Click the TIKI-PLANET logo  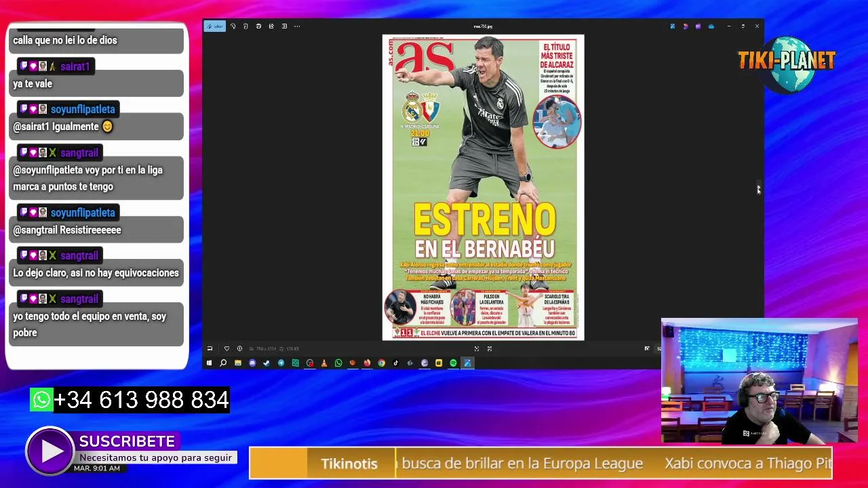787,64
